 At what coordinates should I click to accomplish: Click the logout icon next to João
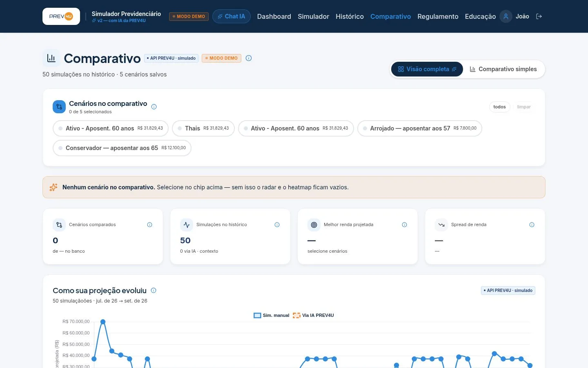point(539,16)
